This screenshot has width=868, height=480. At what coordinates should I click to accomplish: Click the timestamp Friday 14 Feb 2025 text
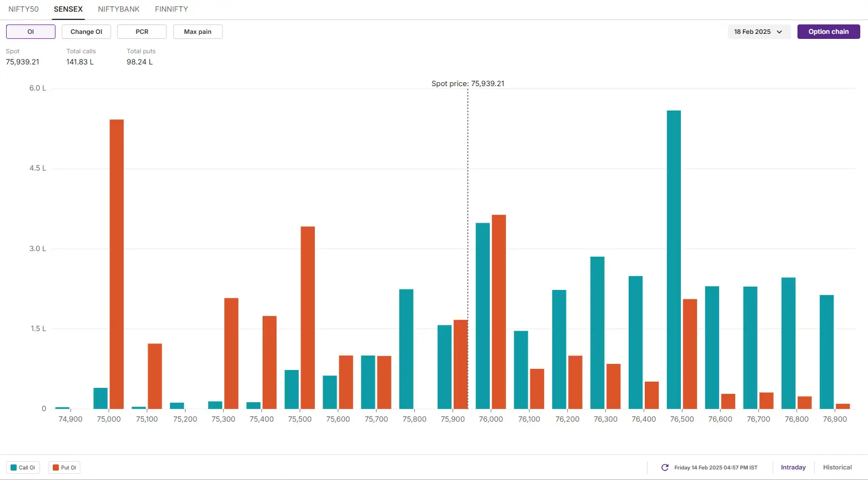point(716,468)
